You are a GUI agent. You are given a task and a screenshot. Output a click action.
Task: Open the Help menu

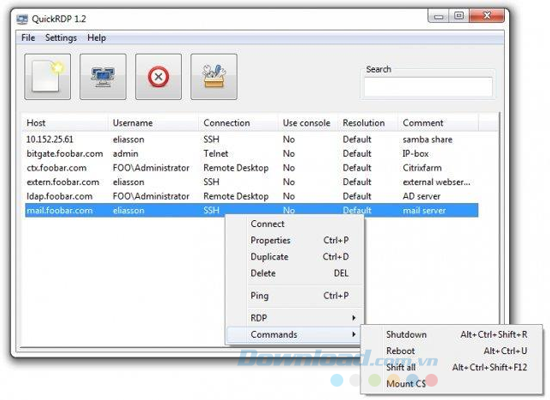(x=96, y=38)
